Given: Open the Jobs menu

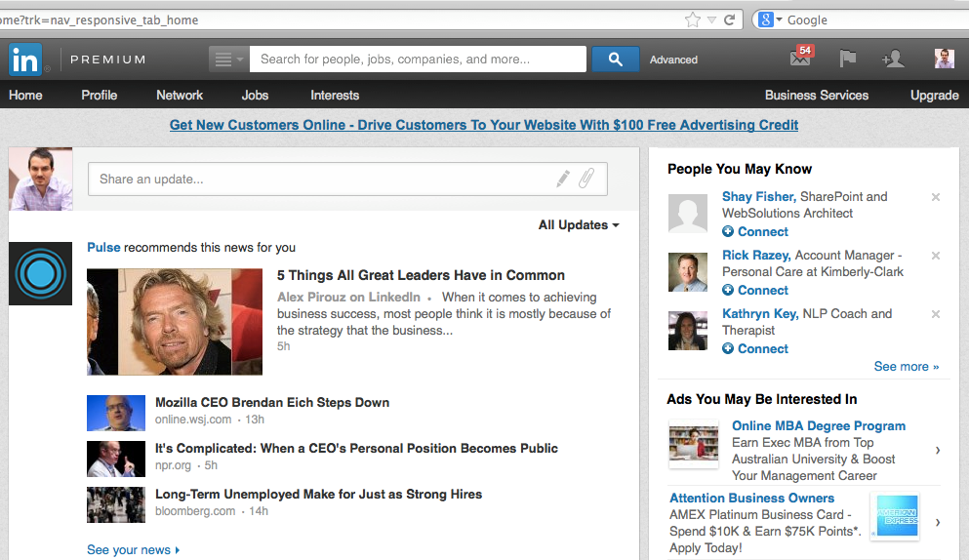Looking at the screenshot, I should 255,96.
